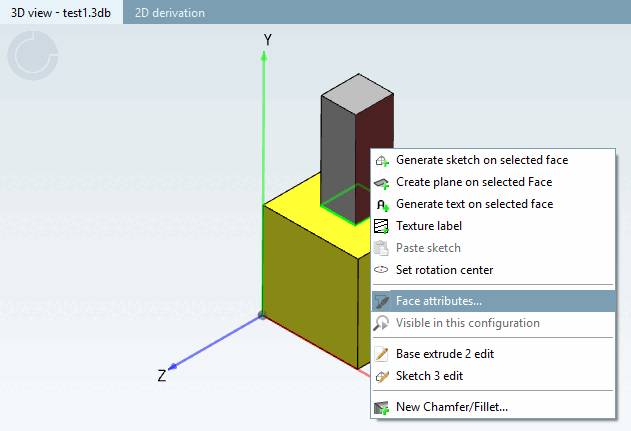Click the Y axis label
This screenshot has height=431, width=631.
[x=268, y=40]
